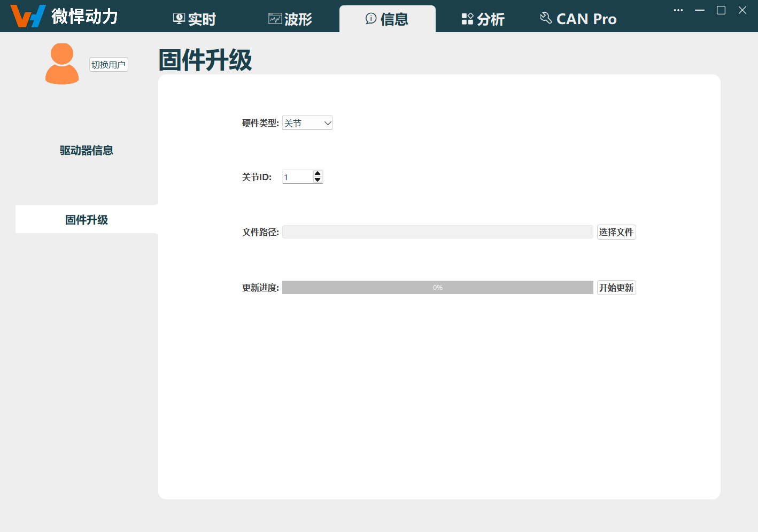Viewport: 758px width, 532px height.
Task: Click the orange user avatar icon
Action: [62, 63]
